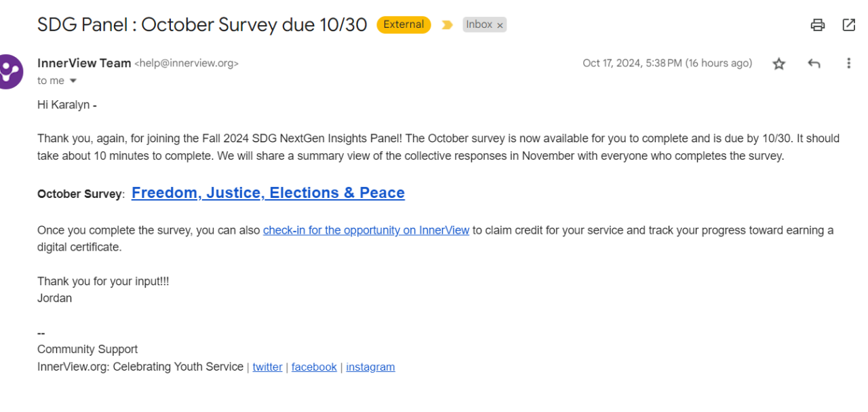Click the purple InnerView sender avatar

(x=9, y=71)
